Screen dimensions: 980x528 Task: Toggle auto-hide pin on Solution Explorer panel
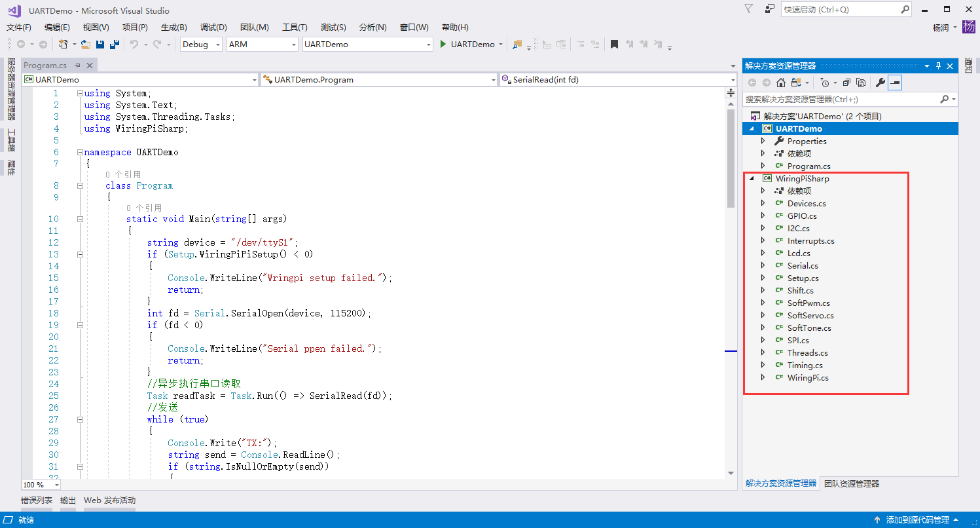[938, 66]
